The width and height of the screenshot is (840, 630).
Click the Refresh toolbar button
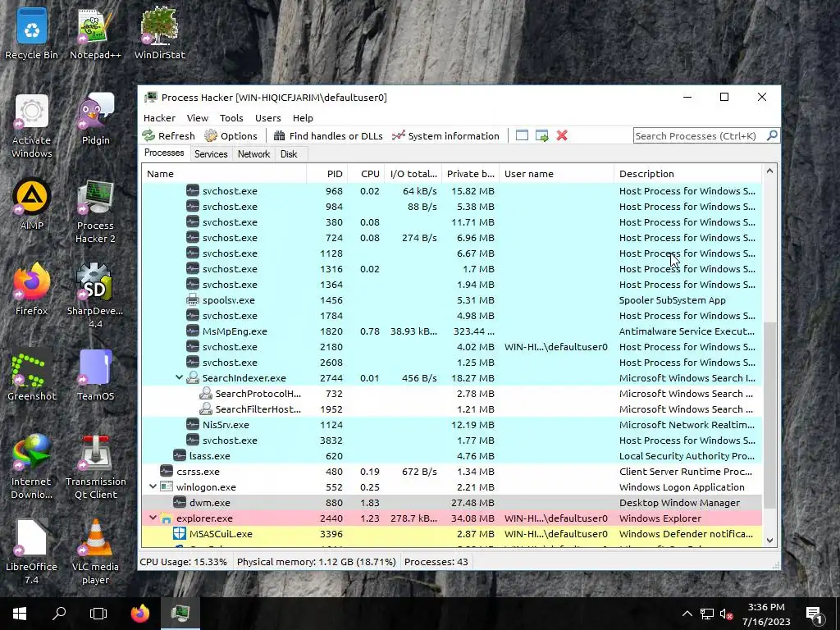(168, 136)
